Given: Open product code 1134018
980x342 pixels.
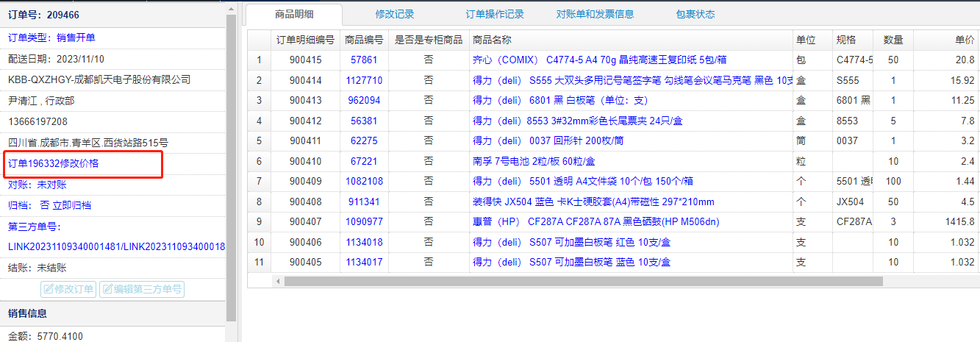Looking at the screenshot, I should [x=364, y=242].
